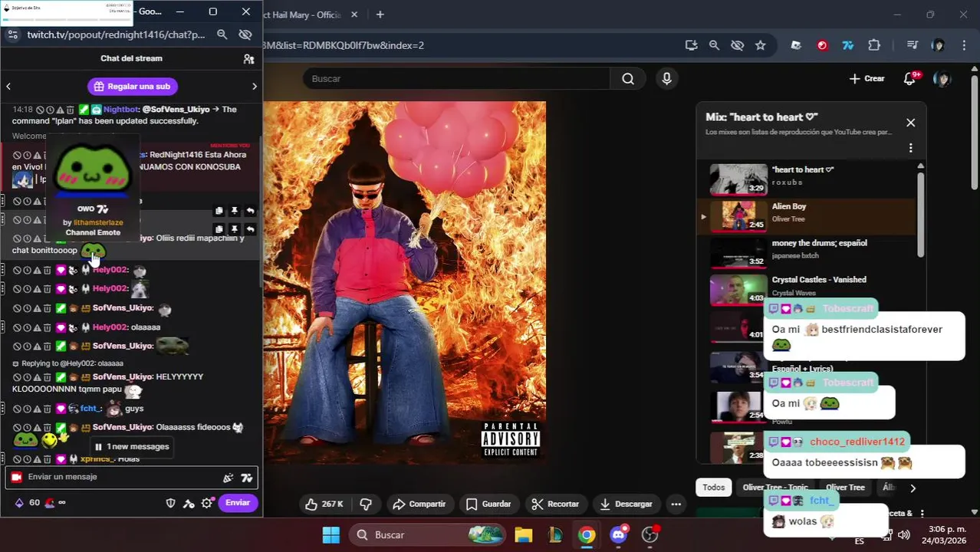Viewport: 980px width, 552px height.
Task: Toggle crossed-eye tracking icon in YouTube address bar
Action: click(737, 45)
